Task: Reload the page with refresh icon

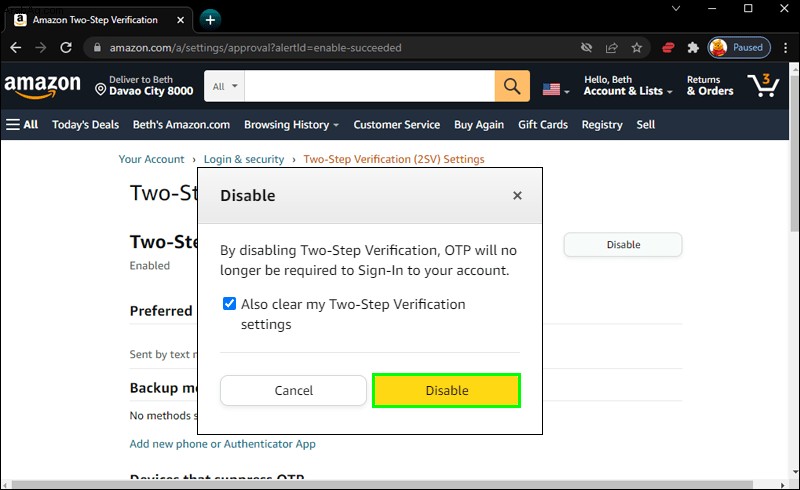Action: [66, 47]
